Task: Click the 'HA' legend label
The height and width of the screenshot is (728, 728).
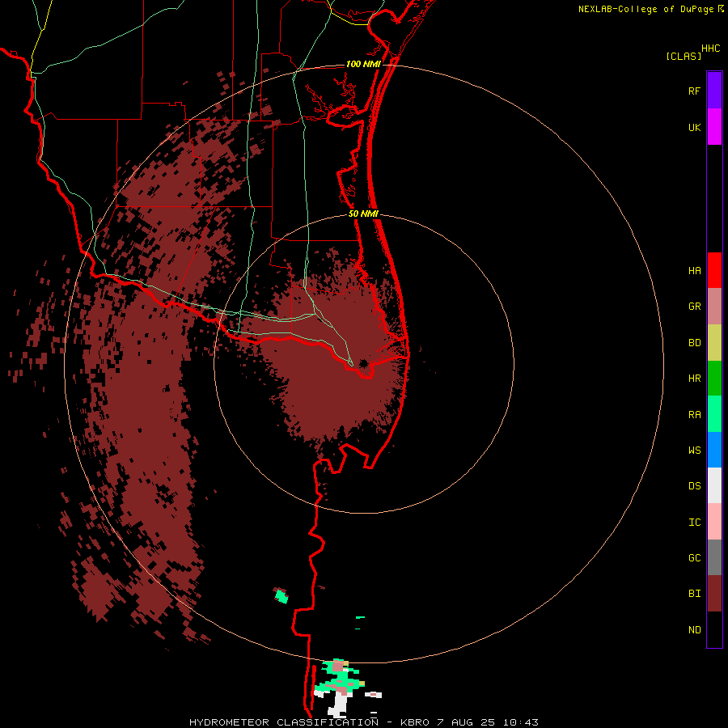Action: point(694,271)
